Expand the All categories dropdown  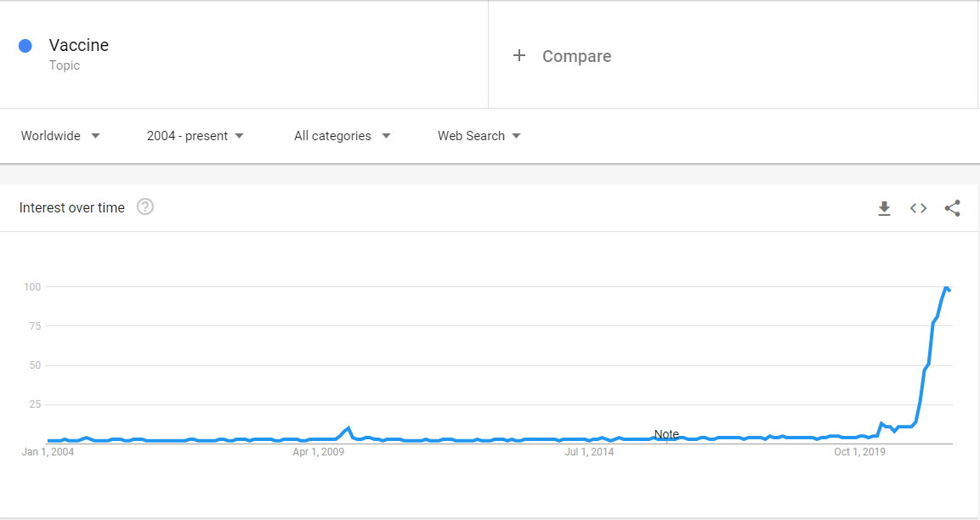[x=343, y=136]
